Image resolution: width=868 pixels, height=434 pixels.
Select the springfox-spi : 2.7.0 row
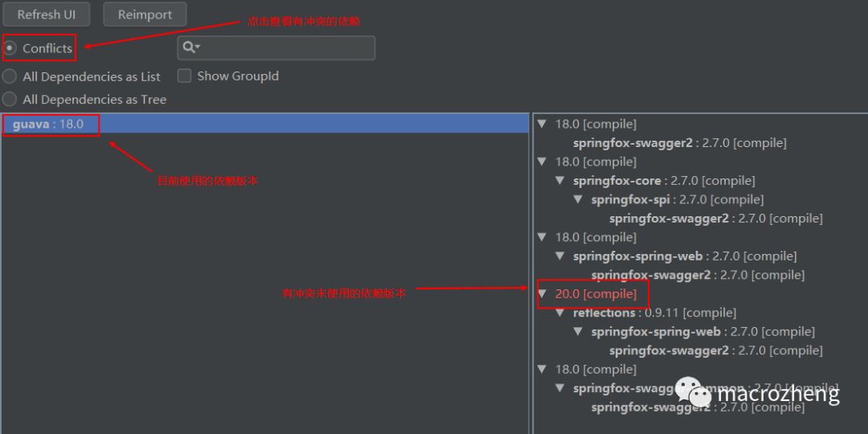click(678, 199)
